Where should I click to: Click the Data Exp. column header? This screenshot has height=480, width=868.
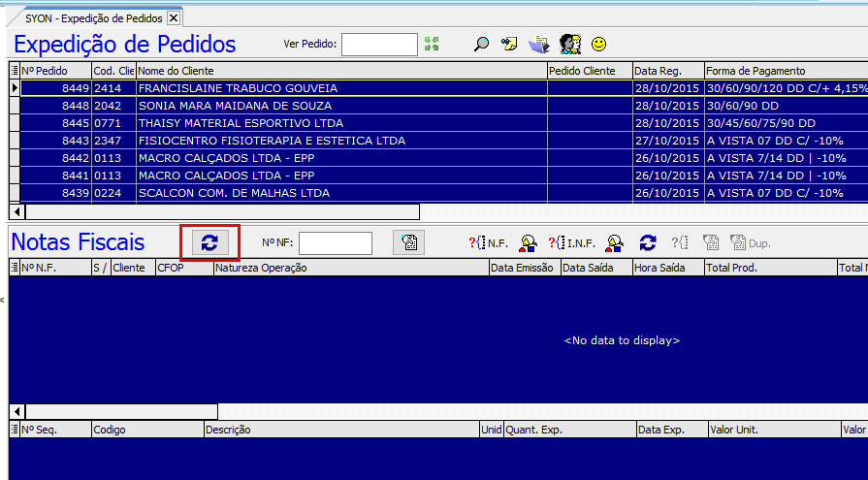(x=672, y=430)
